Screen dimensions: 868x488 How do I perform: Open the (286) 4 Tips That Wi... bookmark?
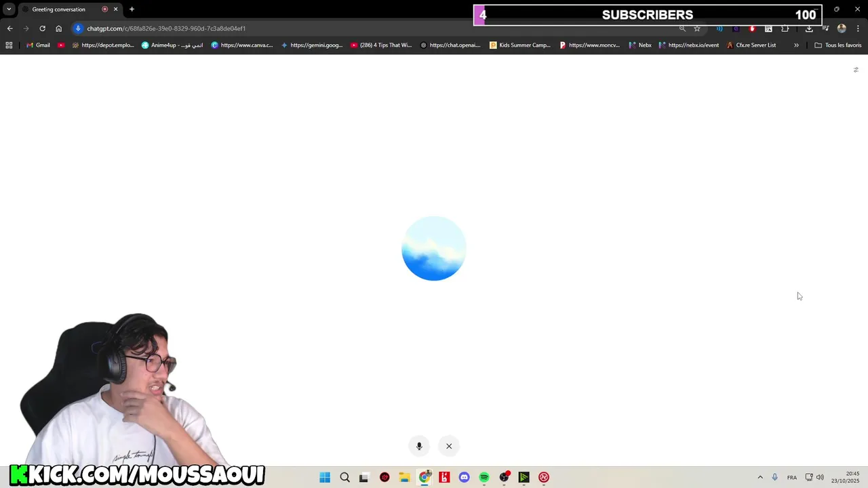click(x=381, y=45)
